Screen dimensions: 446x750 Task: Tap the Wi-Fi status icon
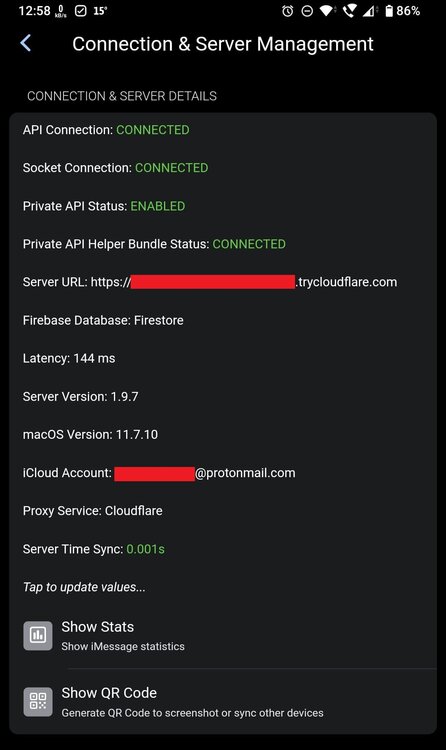tap(328, 11)
